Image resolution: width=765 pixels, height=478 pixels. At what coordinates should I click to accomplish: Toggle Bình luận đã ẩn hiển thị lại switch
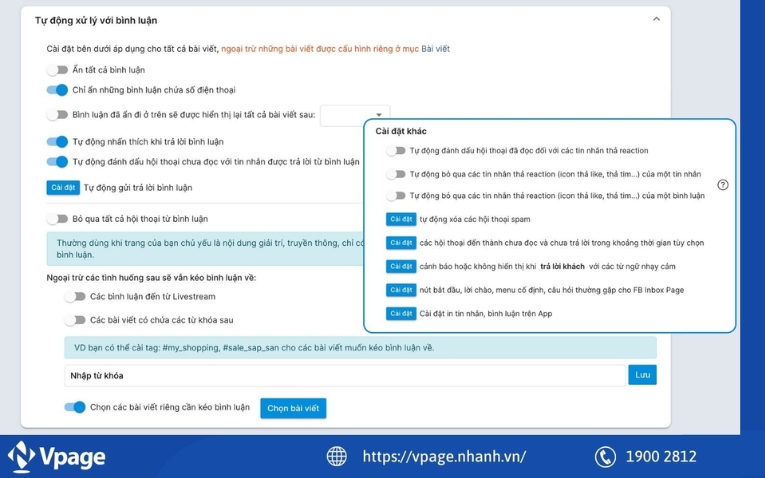(57, 115)
